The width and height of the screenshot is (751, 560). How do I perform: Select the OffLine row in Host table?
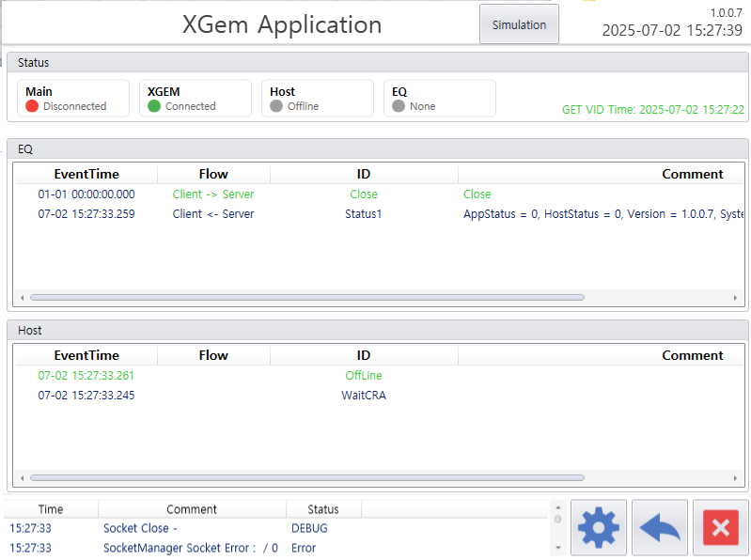point(364,376)
